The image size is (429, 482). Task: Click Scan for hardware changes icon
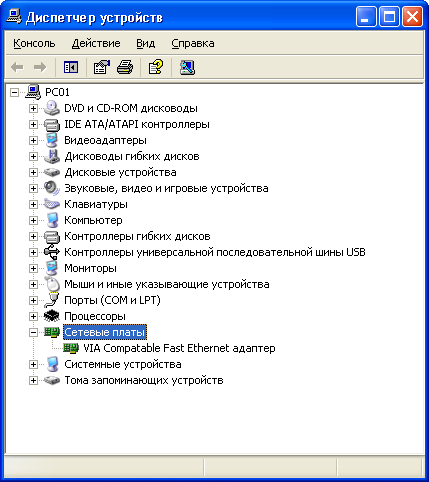[187, 67]
